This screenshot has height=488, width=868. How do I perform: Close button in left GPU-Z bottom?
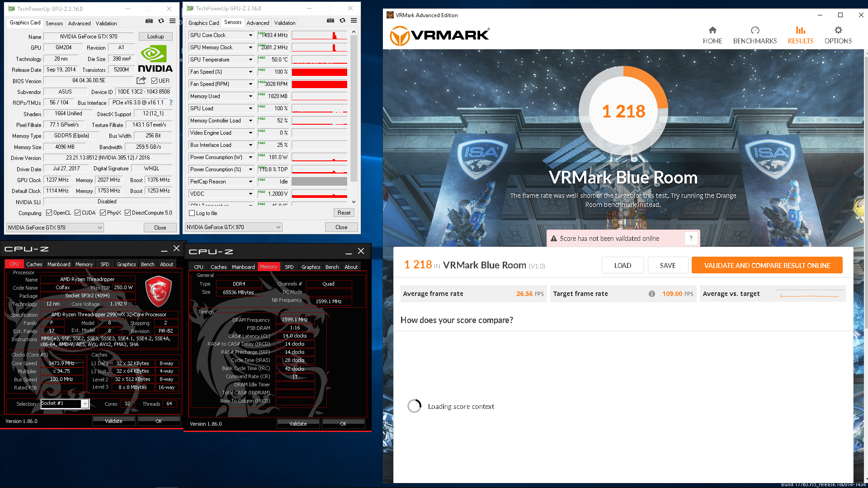coord(160,228)
